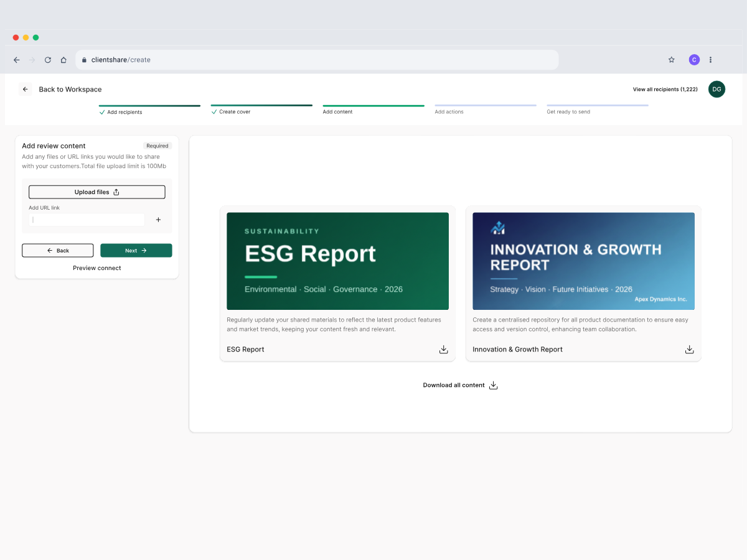The height and width of the screenshot is (560, 747).
Task: Click the ESG Report title under the card
Action: [245, 350]
